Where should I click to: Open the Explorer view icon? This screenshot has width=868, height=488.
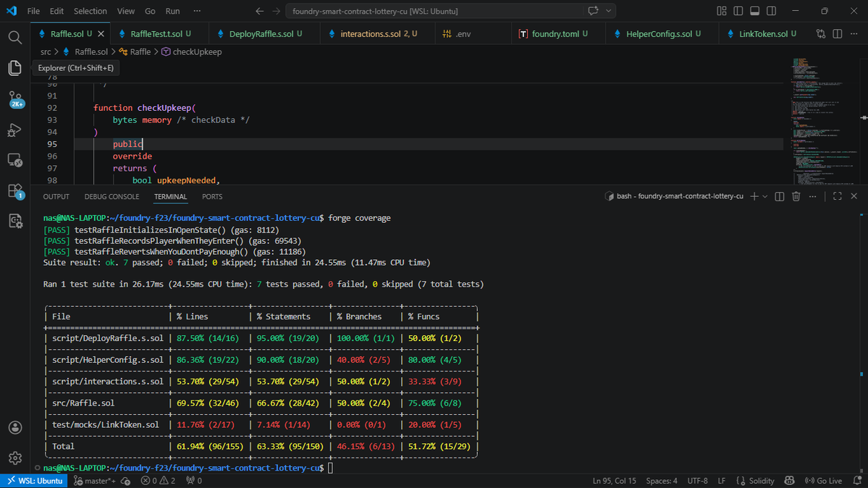click(x=15, y=67)
